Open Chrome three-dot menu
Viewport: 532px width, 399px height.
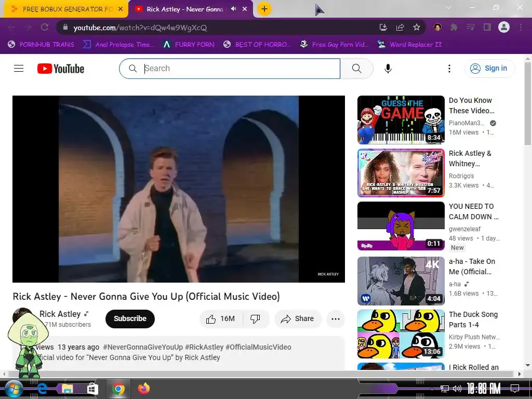[x=521, y=27]
